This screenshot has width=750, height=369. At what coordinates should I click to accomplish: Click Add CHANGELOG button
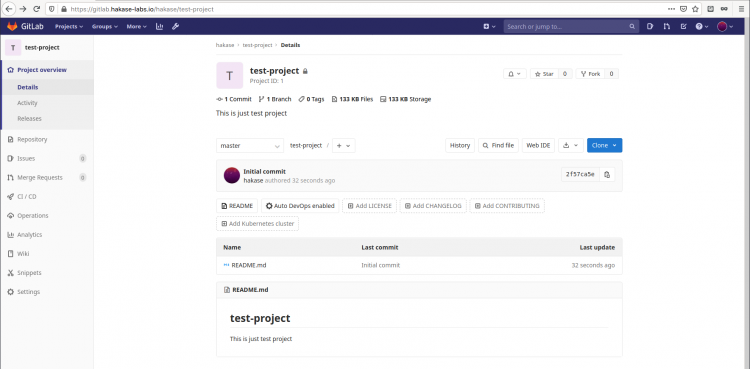click(x=433, y=206)
